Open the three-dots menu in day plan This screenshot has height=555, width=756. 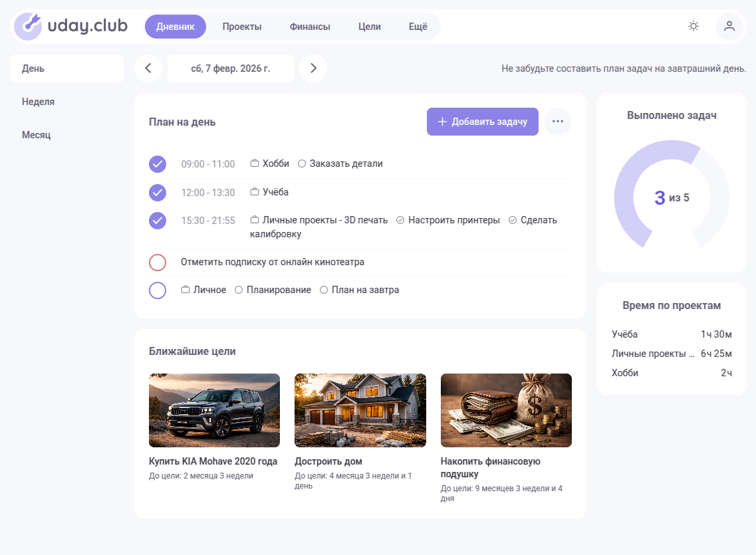557,122
